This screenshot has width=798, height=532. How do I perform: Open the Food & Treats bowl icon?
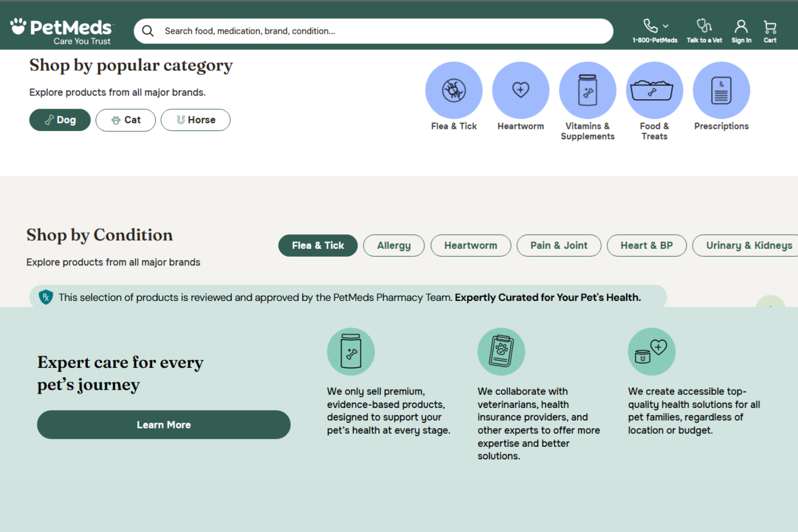(x=654, y=89)
